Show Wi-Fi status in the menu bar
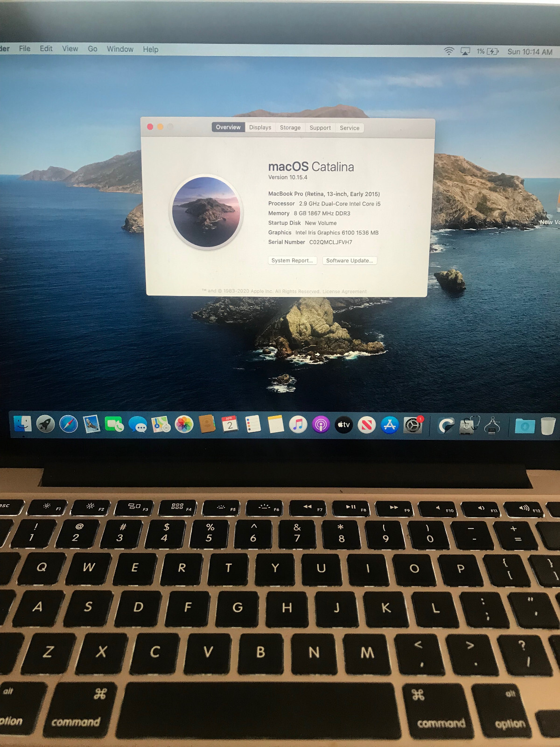The width and height of the screenshot is (560, 747). 449,51
